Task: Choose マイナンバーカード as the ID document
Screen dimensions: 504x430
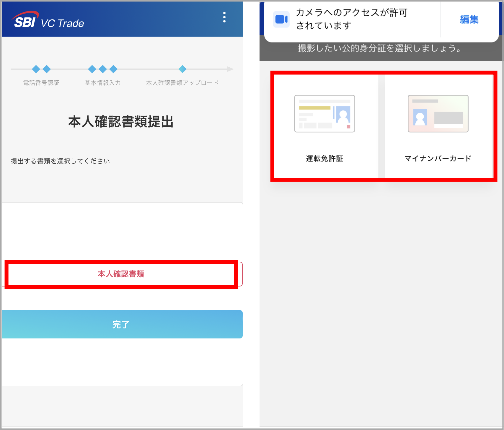Action: (438, 158)
